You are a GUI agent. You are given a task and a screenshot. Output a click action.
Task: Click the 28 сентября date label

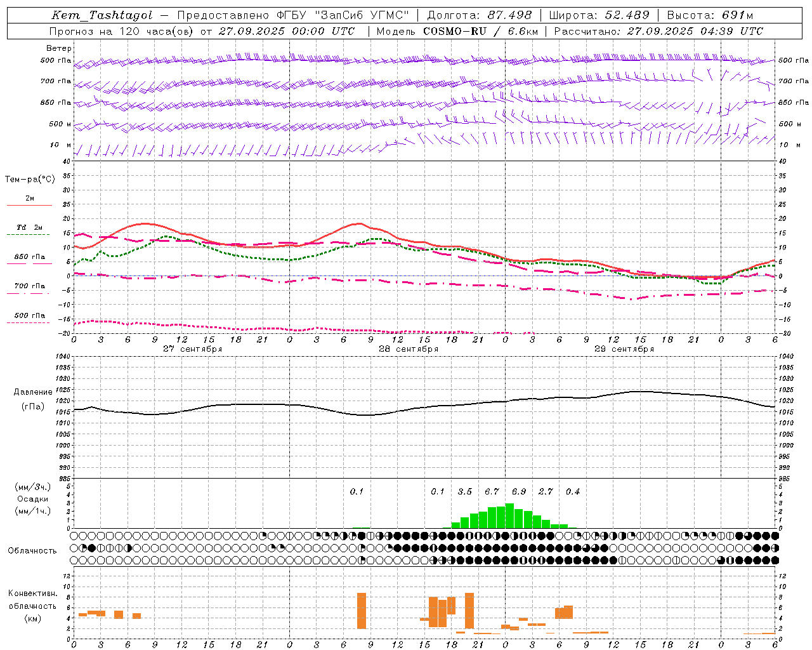(408, 349)
